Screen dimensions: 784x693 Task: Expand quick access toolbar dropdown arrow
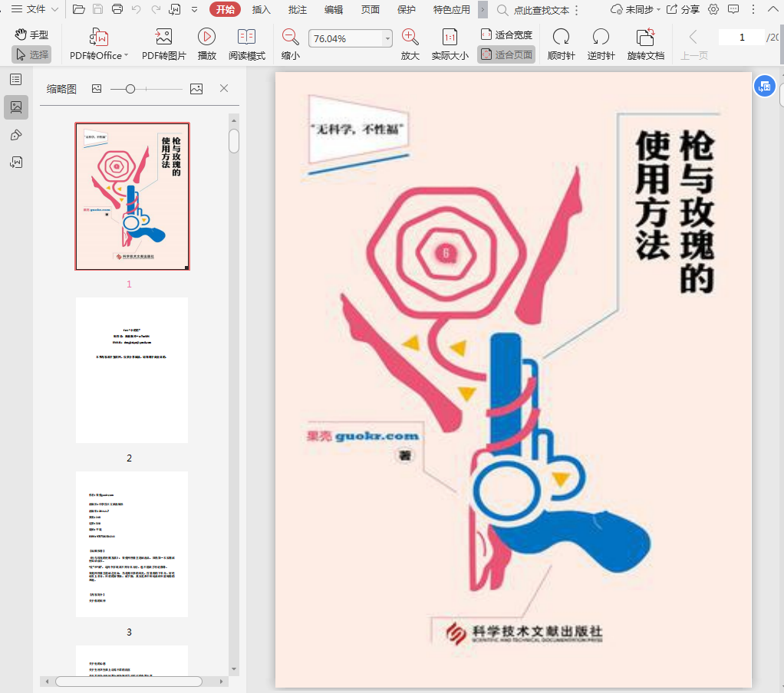tap(195, 9)
